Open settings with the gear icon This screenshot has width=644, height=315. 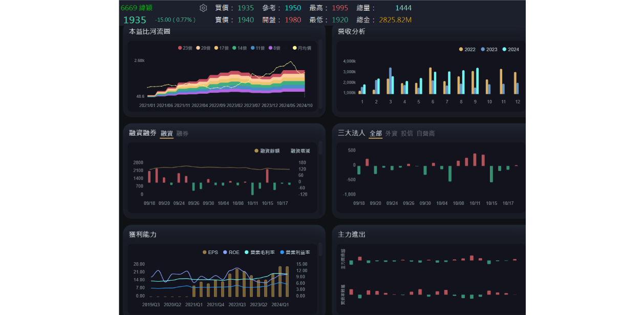203,8
